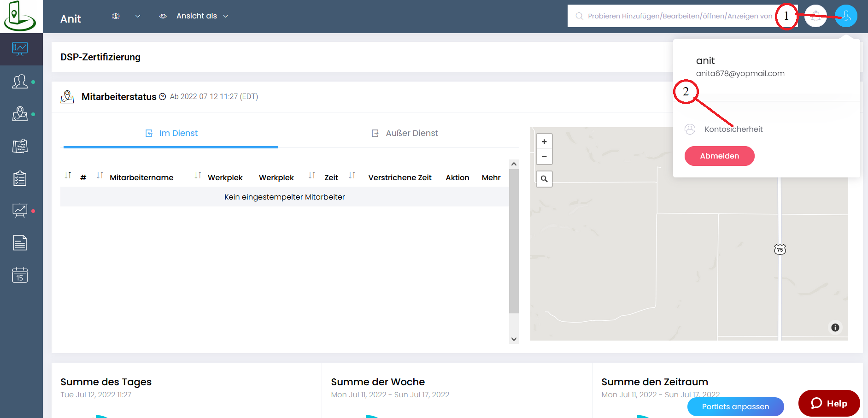The height and width of the screenshot is (418, 868).
Task: Expand the currency selector chevron
Action: point(138,16)
